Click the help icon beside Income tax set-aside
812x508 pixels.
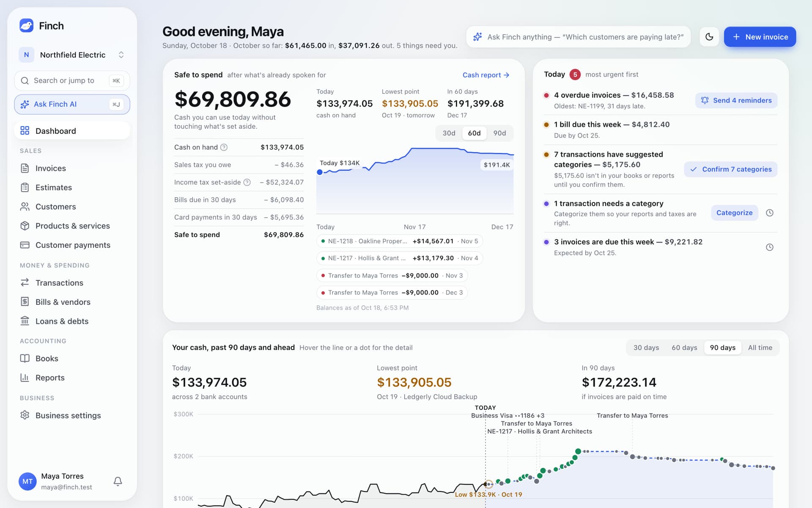[x=247, y=182]
